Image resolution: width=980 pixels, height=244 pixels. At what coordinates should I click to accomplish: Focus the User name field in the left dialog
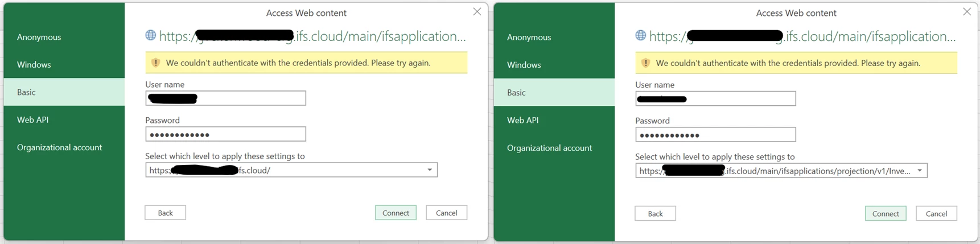coord(250,98)
